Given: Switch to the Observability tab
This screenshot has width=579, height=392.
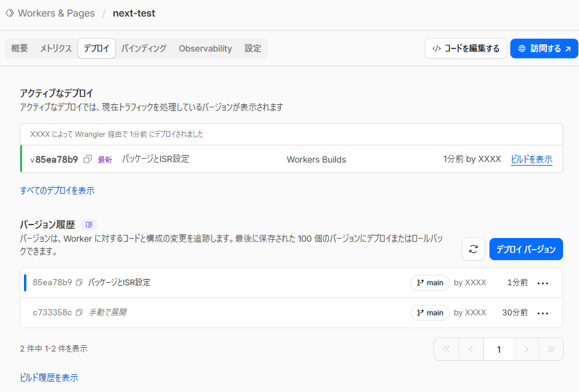Looking at the screenshot, I should [x=205, y=48].
